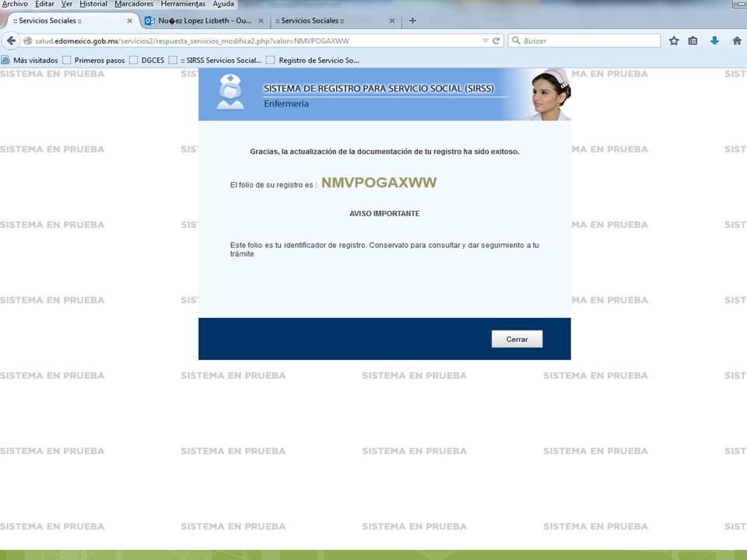747x560 pixels.
Task: Click the folio code NMVPOGAXWW
Action: tap(379, 182)
